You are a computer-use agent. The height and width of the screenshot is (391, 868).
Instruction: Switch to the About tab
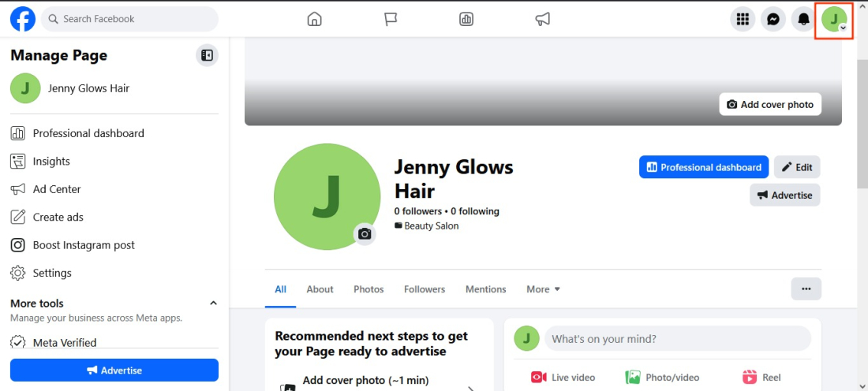[x=320, y=289]
